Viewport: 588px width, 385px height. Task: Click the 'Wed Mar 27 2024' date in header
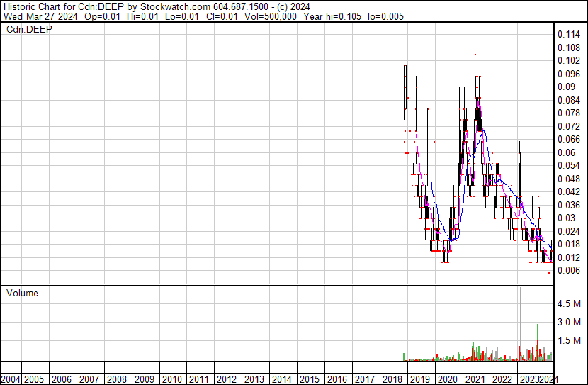pos(40,16)
